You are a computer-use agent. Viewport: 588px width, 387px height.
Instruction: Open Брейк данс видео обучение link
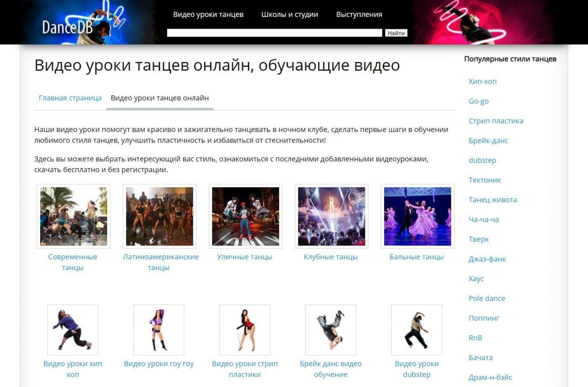331,369
